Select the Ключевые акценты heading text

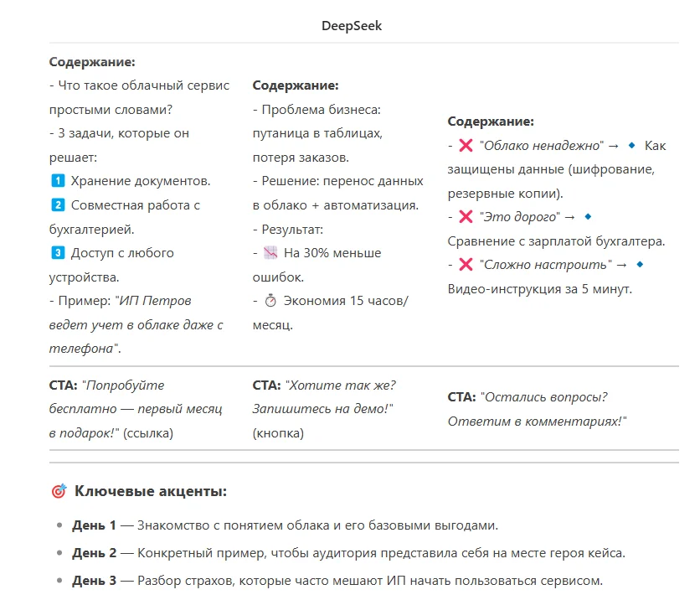tap(151, 492)
